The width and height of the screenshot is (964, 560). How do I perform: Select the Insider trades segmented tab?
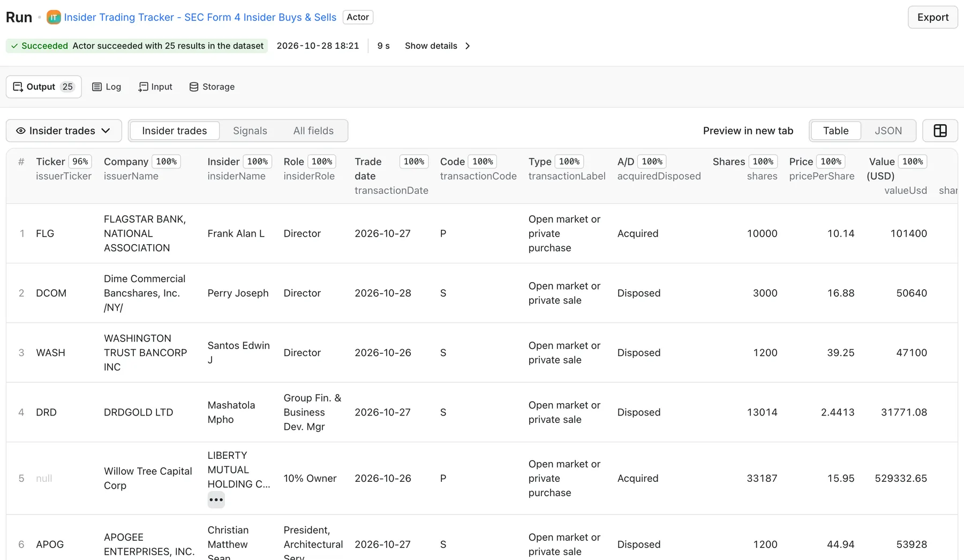tap(175, 131)
